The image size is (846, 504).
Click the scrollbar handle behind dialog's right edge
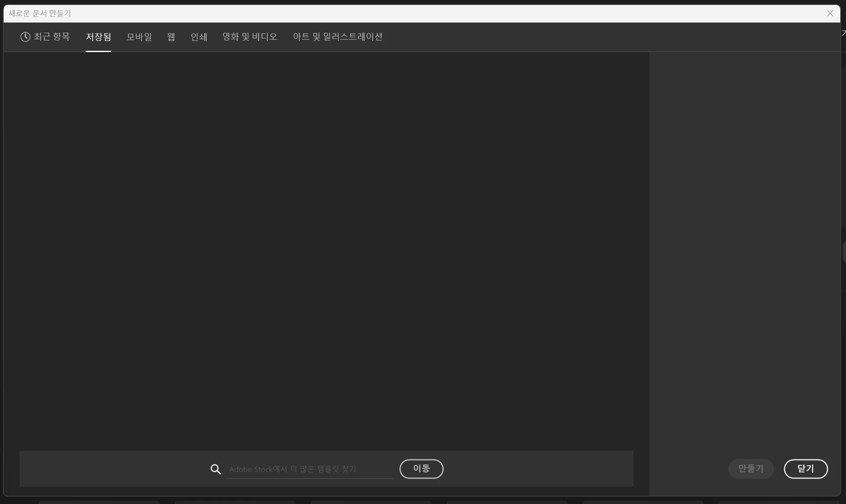point(844,252)
